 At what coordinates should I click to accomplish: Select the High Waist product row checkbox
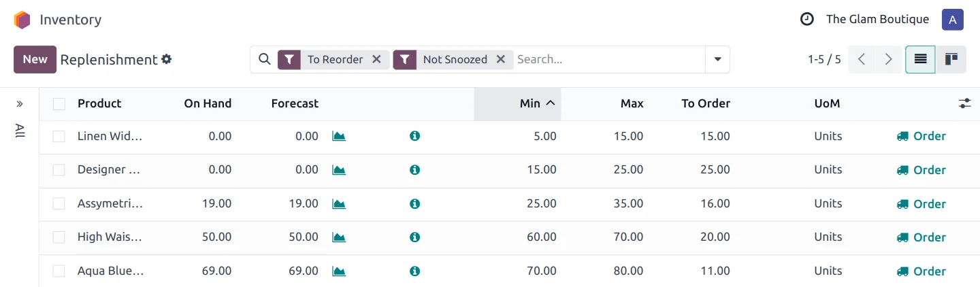point(59,237)
